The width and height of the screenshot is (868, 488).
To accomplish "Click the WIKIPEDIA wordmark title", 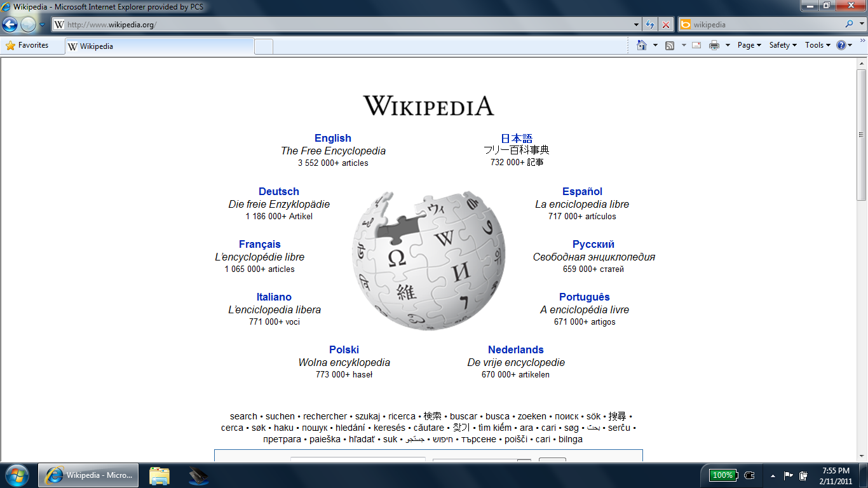I will point(428,105).
